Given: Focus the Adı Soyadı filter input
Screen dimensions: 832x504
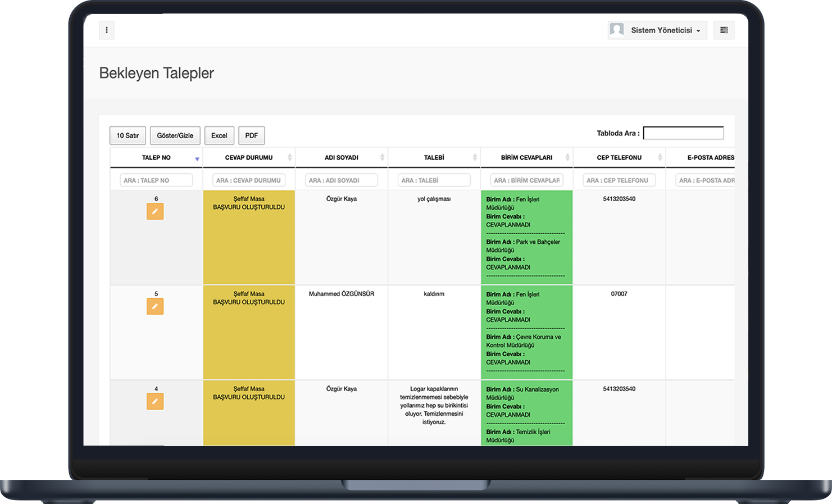Looking at the screenshot, I should pyautogui.click(x=342, y=180).
